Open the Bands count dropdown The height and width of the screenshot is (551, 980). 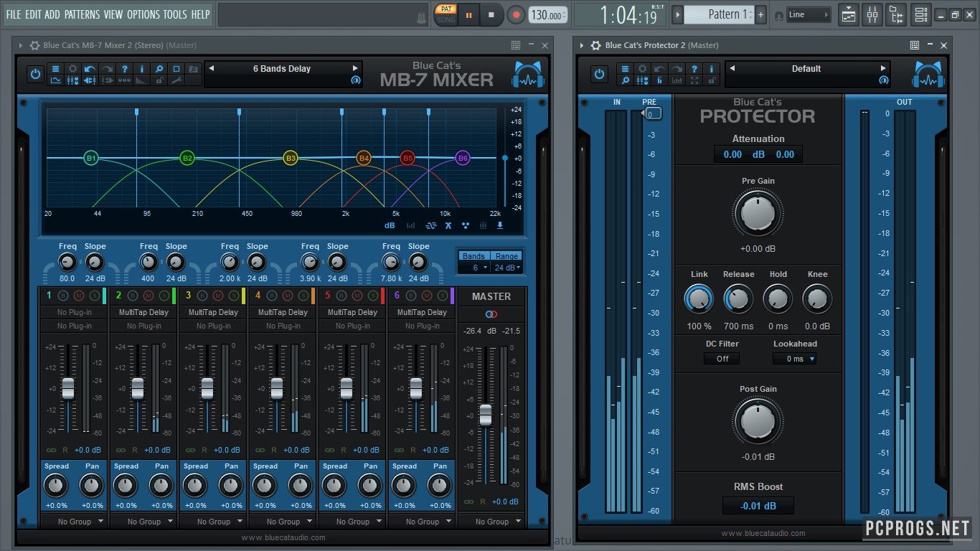[x=475, y=268]
